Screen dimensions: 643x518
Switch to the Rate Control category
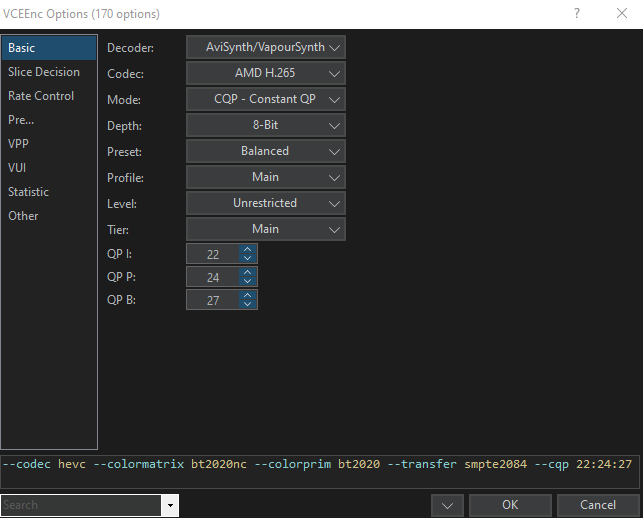(49, 96)
